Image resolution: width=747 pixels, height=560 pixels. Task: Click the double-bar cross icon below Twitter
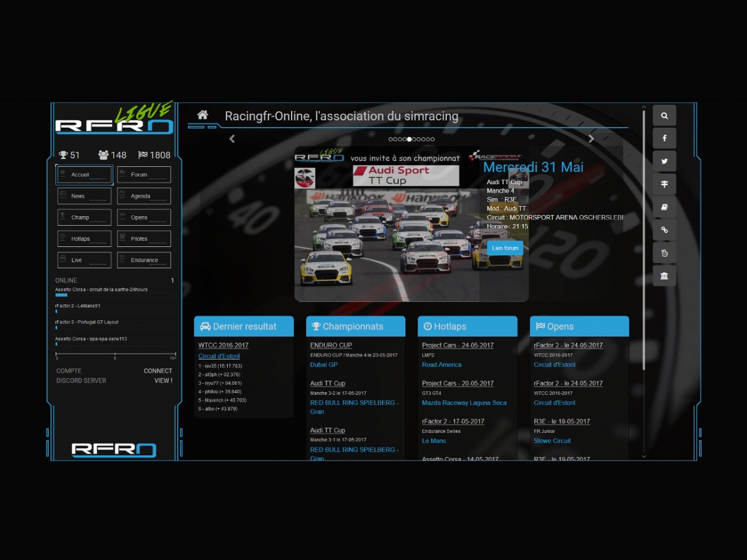[x=664, y=184]
